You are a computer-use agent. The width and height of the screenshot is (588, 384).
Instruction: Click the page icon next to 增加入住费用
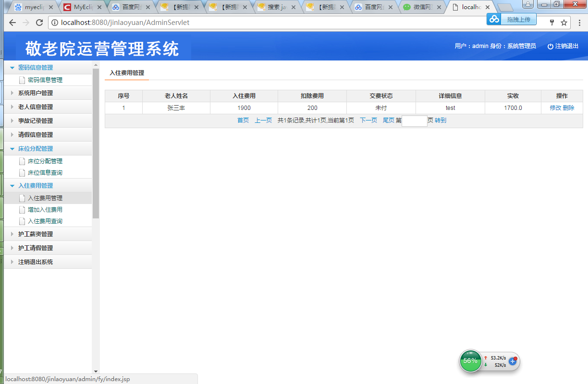click(x=22, y=210)
